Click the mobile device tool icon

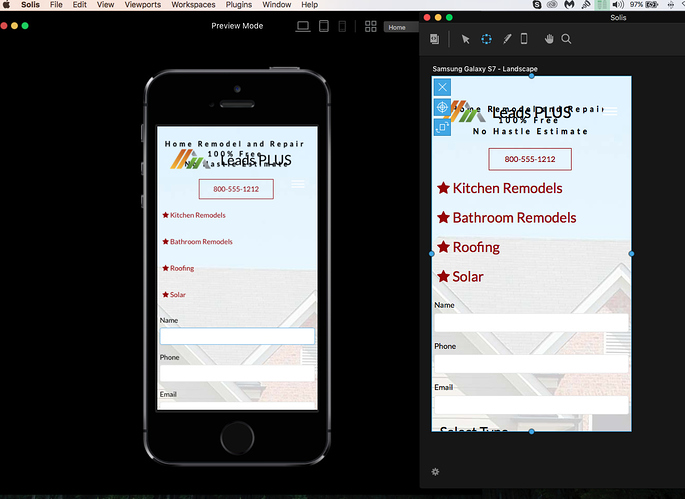523,39
